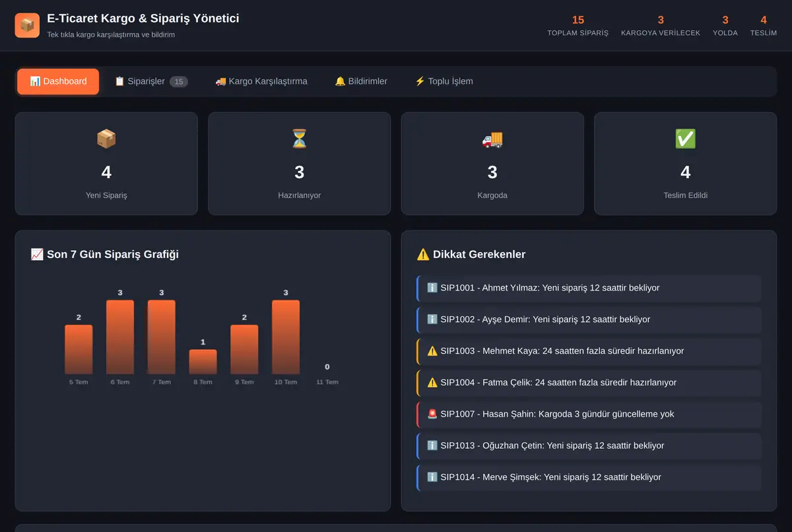792x532 pixels.
Task: Click the warning icon on the SIP1003 alert
Action: point(432,351)
